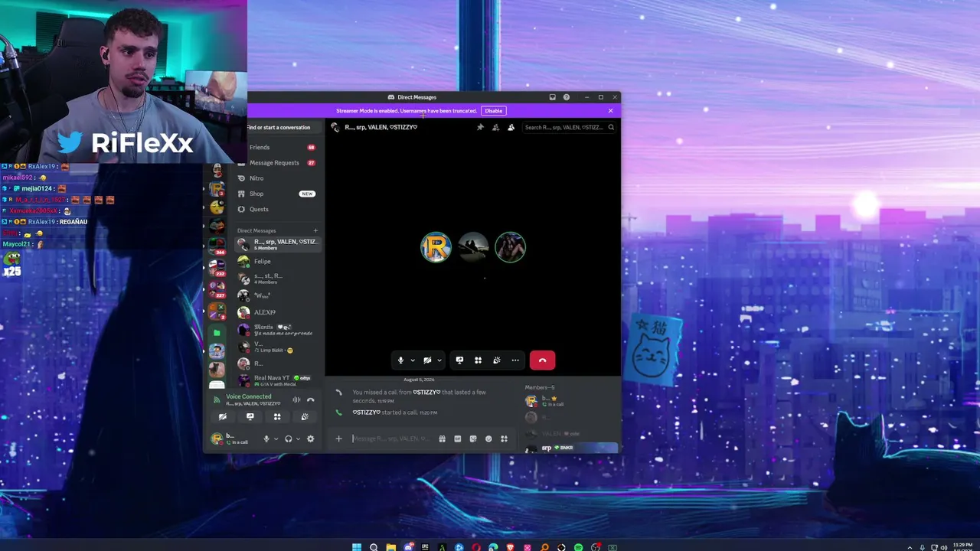
Task: Open the GIF picker
Action: 457,439
